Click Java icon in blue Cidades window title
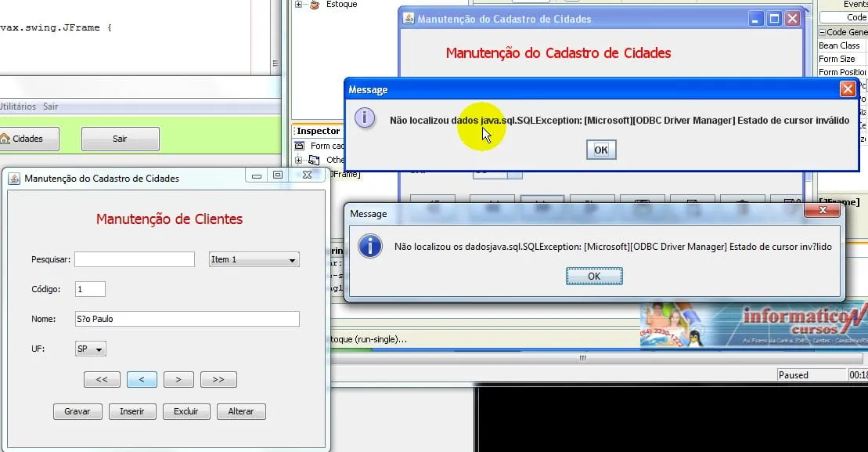 (x=408, y=18)
